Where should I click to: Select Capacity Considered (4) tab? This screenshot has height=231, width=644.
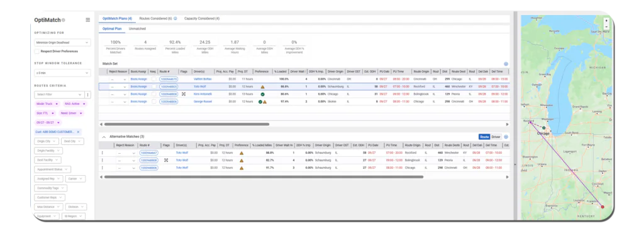[202, 18]
